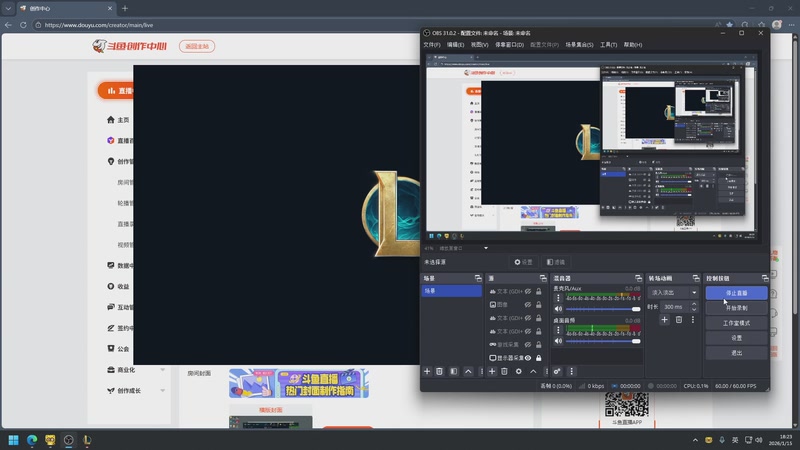Toggle lock on the 游戏采集 source
Screen dimensions: 800x450
(x=538, y=344)
